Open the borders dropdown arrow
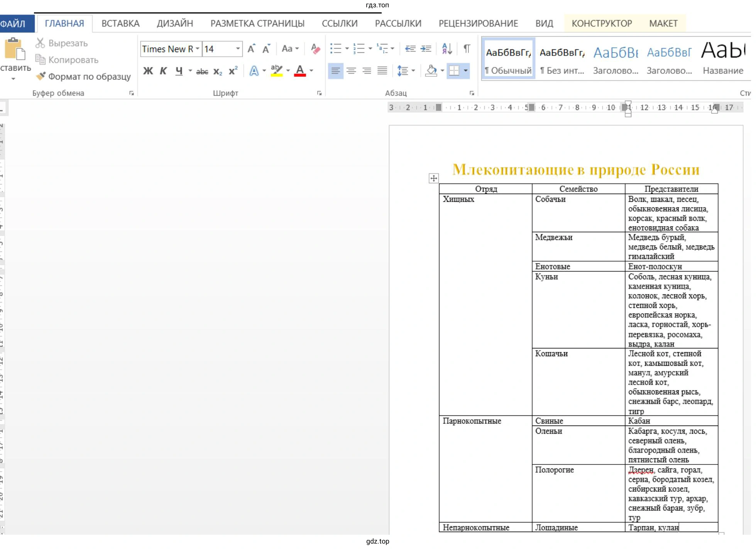Viewport: 756px width, 549px height. click(x=465, y=71)
